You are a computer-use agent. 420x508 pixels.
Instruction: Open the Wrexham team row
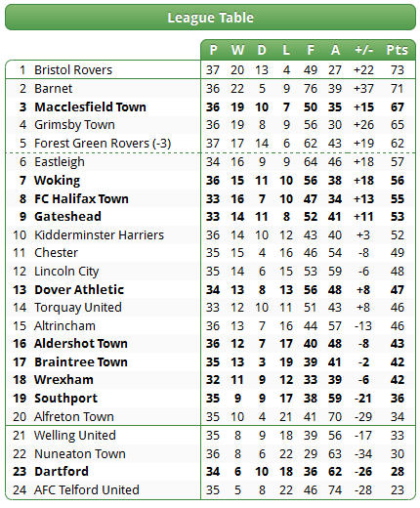210,380
